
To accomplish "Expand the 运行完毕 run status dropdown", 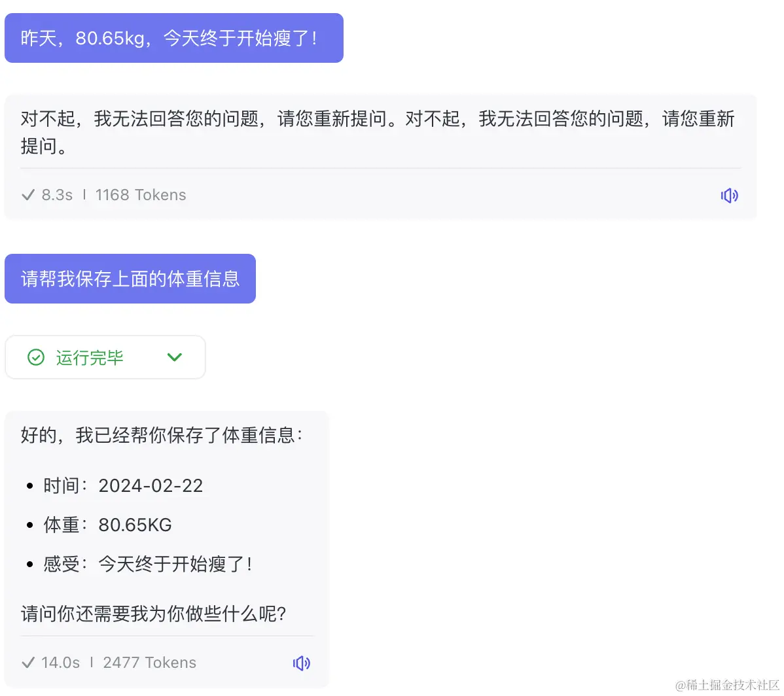I will click(x=175, y=357).
